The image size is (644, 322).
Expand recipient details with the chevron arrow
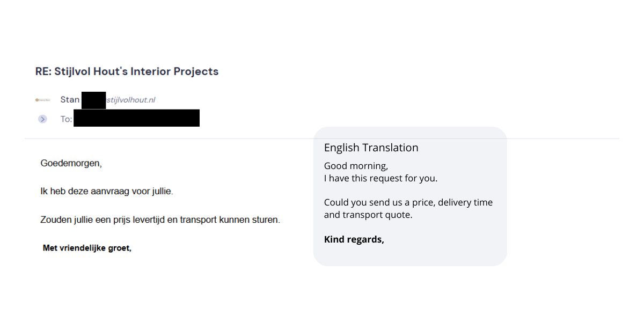[42, 119]
